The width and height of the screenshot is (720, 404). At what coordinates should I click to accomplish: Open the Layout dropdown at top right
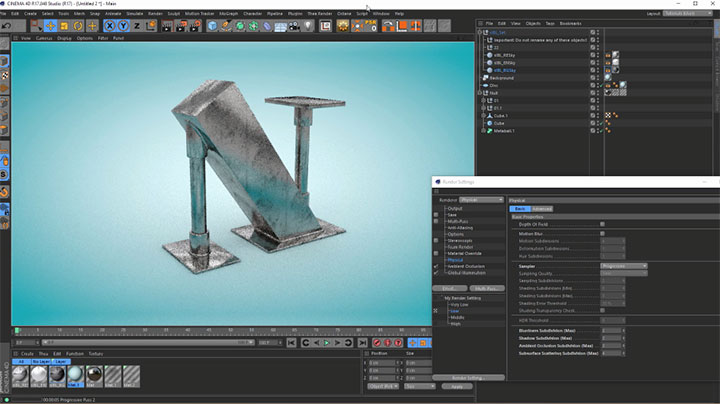[687, 14]
